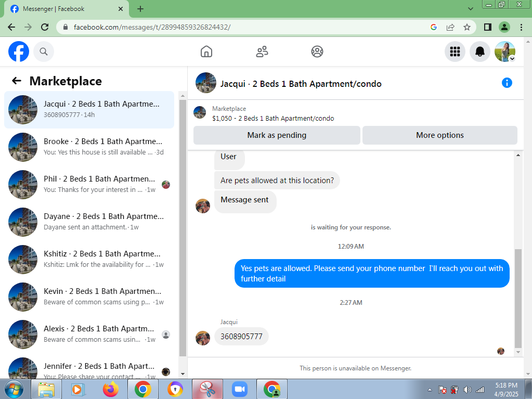Viewport: 532px width, 399px height.
Task: Share this page via address bar icon
Action: click(450, 27)
